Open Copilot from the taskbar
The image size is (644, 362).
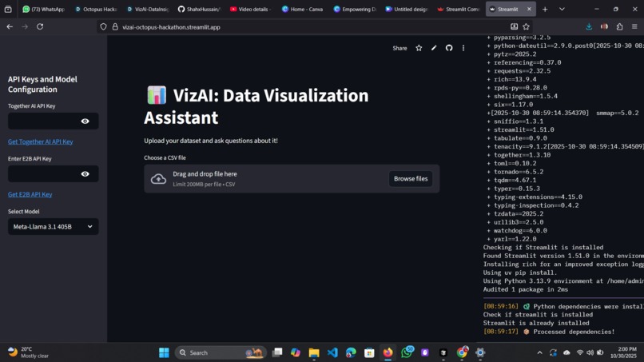(296, 352)
